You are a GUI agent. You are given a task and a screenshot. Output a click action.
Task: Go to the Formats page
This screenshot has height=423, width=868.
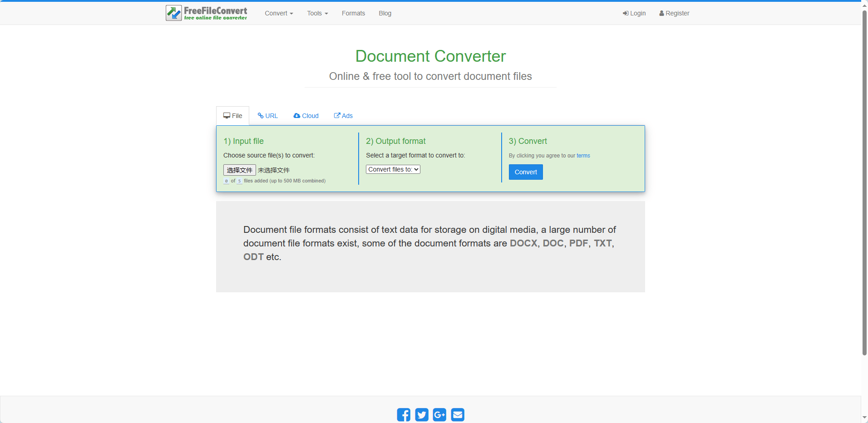[x=353, y=13]
